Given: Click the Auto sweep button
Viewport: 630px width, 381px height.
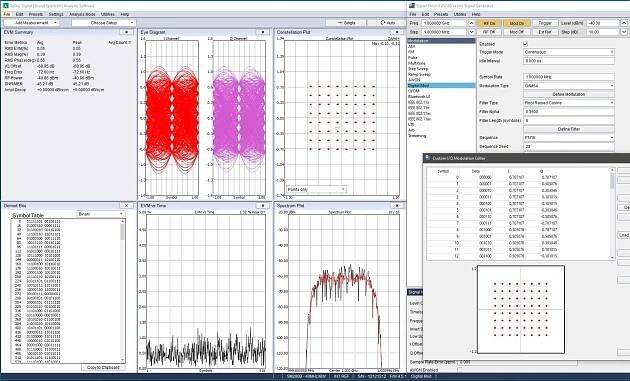Looking at the screenshot, I should click(387, 23).
